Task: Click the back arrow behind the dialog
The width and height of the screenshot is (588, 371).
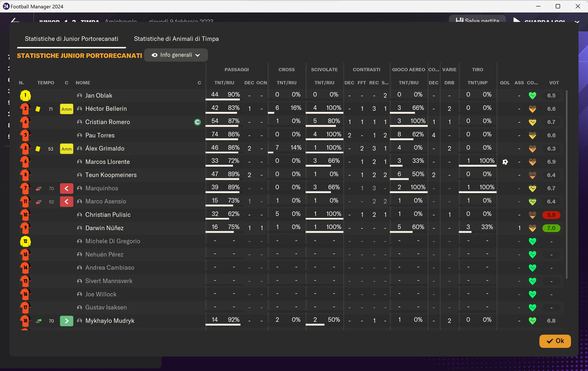Action: (15, 20)
